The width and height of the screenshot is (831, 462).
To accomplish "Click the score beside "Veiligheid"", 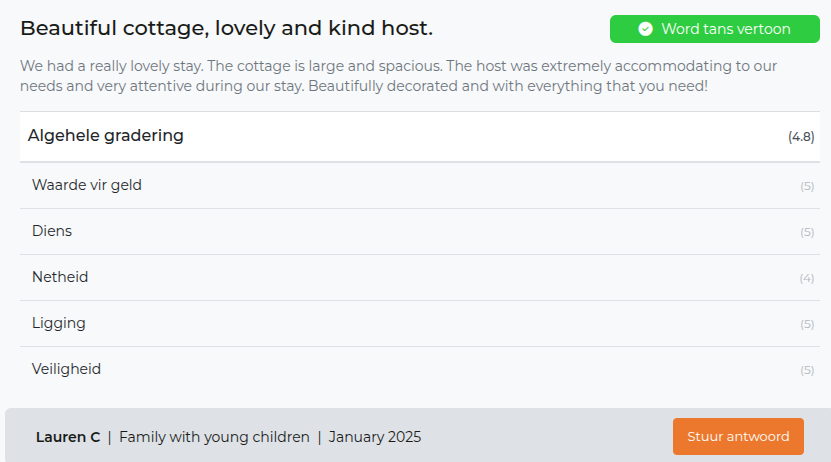I will (807, 370).
